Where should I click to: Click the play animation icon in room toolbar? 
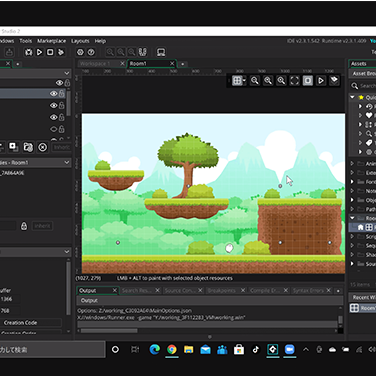tap(321, 81)
